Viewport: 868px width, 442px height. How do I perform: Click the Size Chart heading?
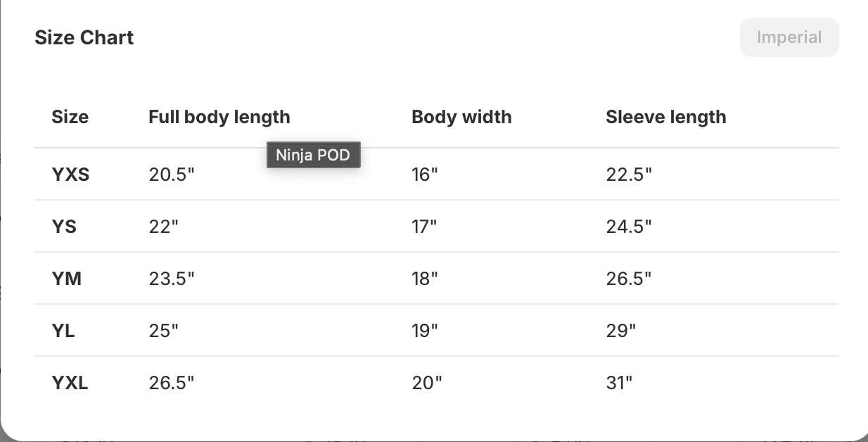[84, 37]
